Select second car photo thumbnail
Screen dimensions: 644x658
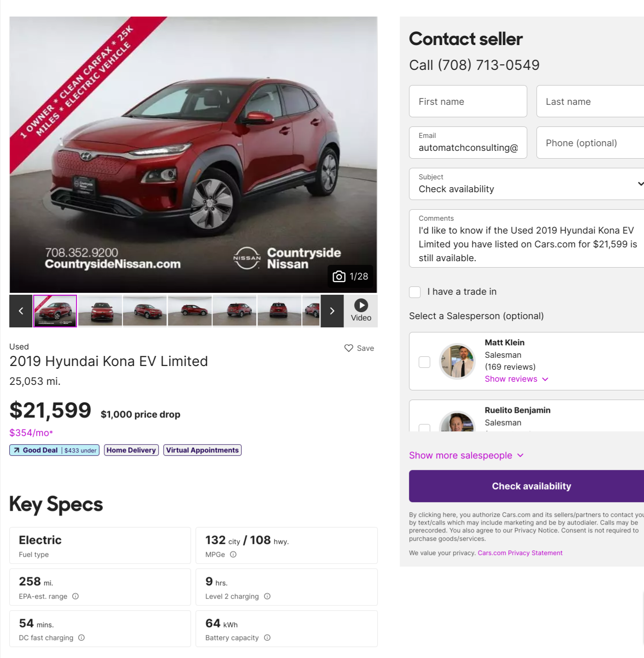pyautogui.click(x=100, y=311)
